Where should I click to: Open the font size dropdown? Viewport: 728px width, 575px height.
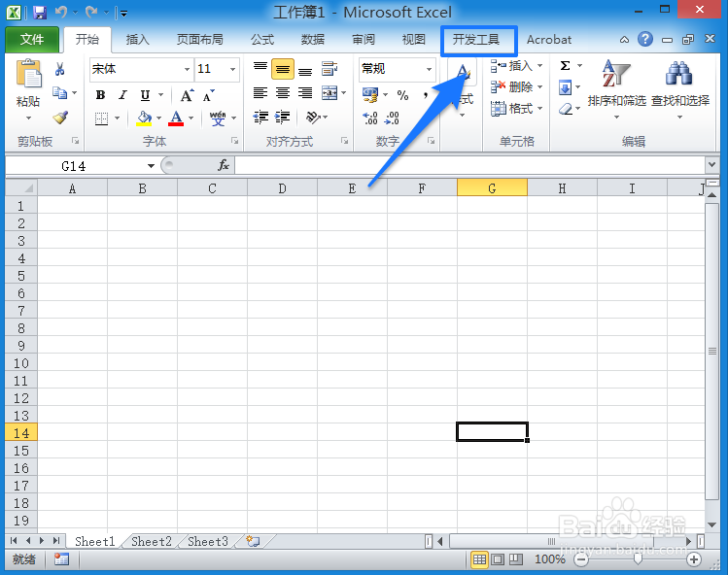pyautogui.click(x=232, y=69)
